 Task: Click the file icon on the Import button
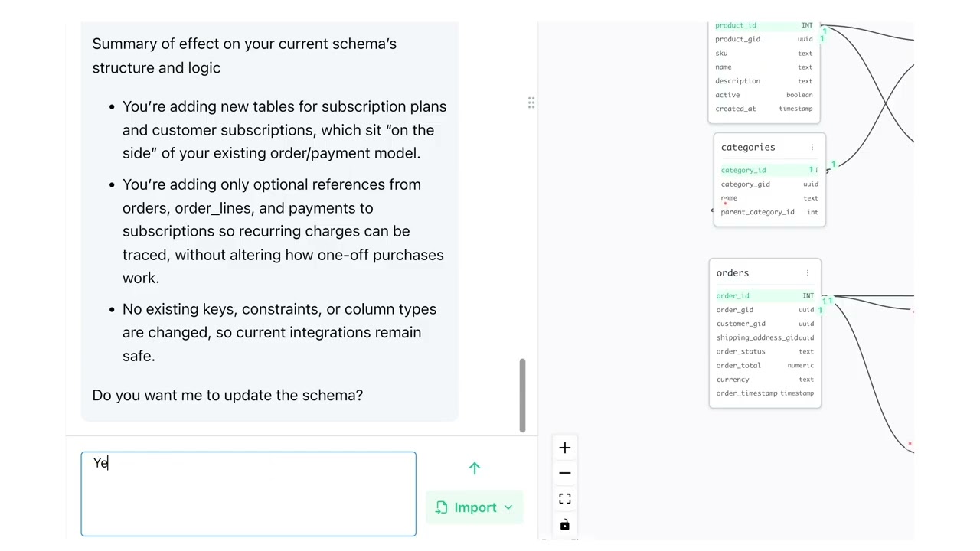[x=442, y=507]
